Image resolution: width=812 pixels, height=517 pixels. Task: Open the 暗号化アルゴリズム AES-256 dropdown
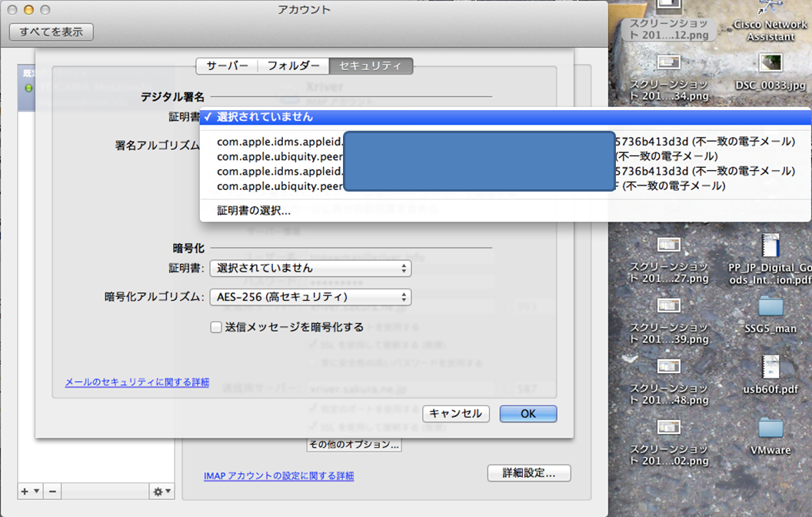pyautogui.click(x=310, y=297)
